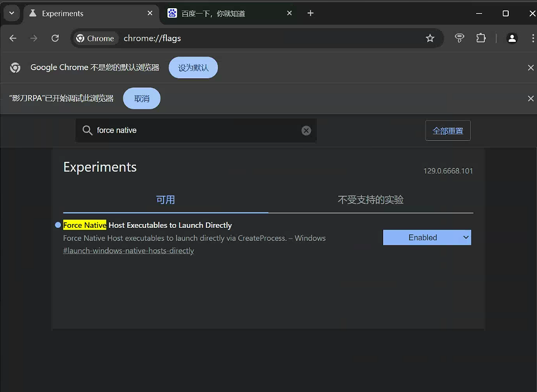Reload the chrome://flags page
Screen dimensions: 537x392
click(x=55, y=38)
